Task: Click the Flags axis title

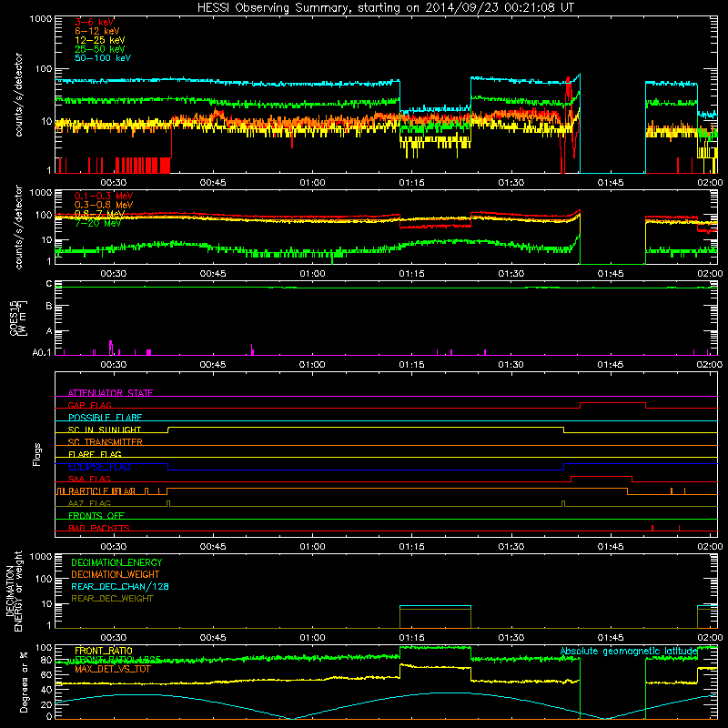Action: pos(37,455)
